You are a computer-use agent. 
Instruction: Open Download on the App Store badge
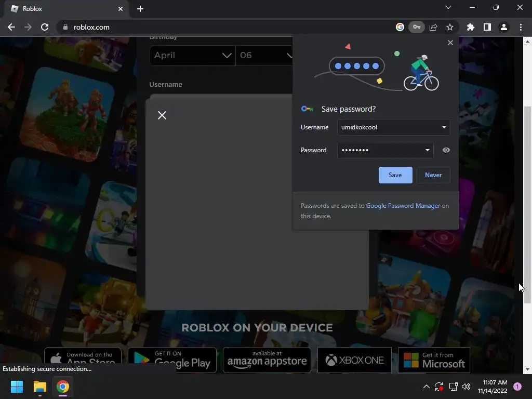click(x=83, y=360)
